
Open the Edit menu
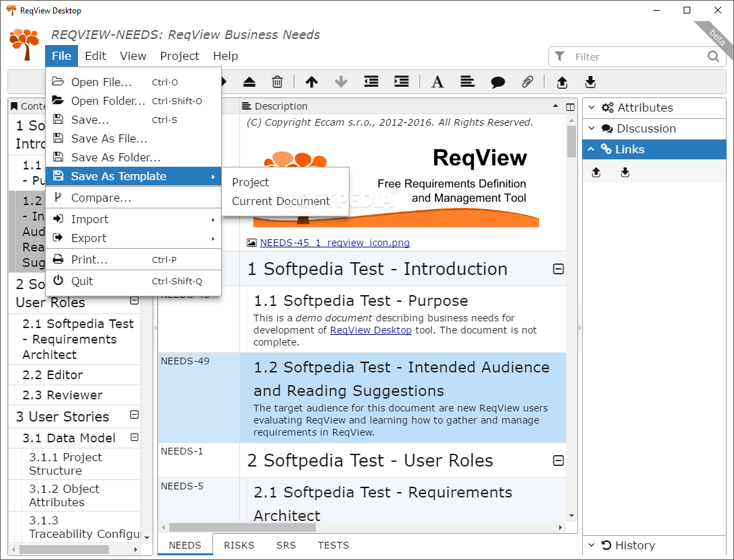tap(95, 56)
